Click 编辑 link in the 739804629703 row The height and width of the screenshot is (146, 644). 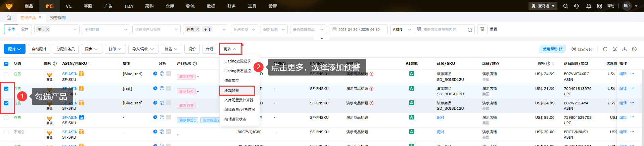tap(623, 117)
